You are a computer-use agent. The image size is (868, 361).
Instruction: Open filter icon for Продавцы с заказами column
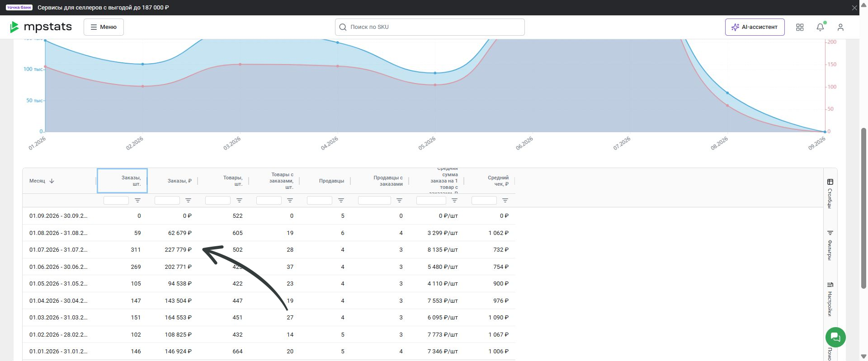point(399,200)
